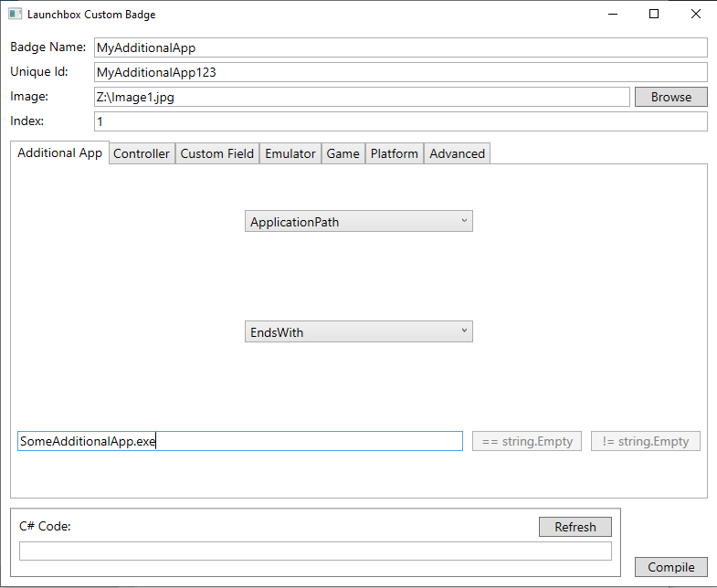Click the Refresh button for C# Code
The image size is (717, 588).
pyautogui.click(x=575, y=527)
